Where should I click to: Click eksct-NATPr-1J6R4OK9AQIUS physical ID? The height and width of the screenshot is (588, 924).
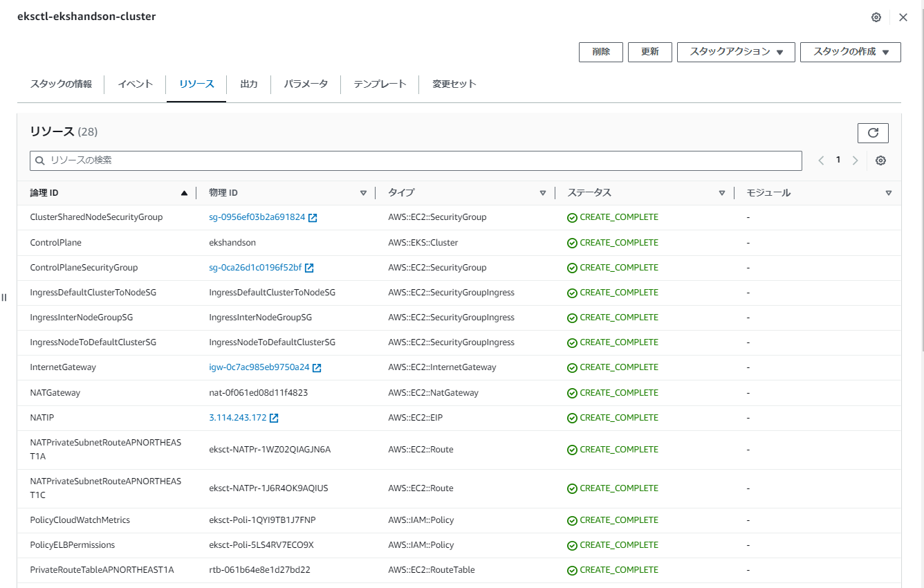pos(268,488)
